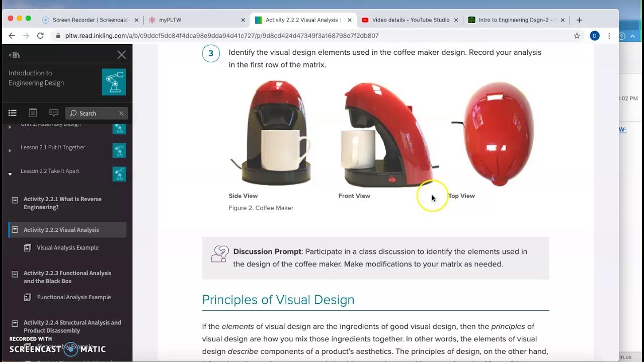Select Activity 2.2.2 Visual Analysis in sidebar

pyautogui.click(x=67, y=230)
